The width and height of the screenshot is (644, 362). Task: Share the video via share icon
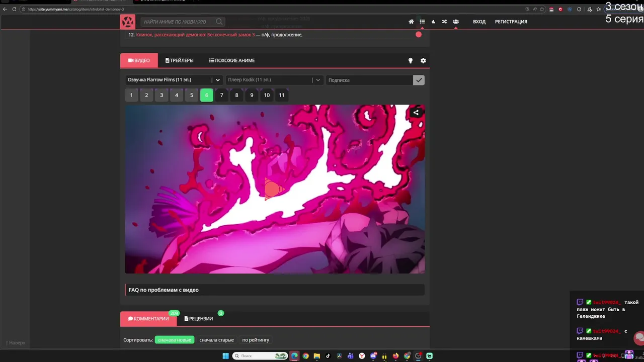416,113
